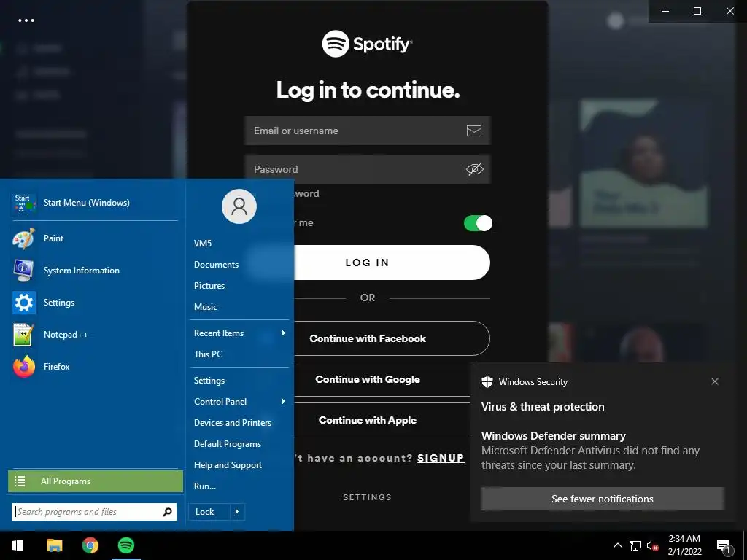747x560 pixels.
Task: Open Google Chrome from taskbar
Action: [90, 545]
